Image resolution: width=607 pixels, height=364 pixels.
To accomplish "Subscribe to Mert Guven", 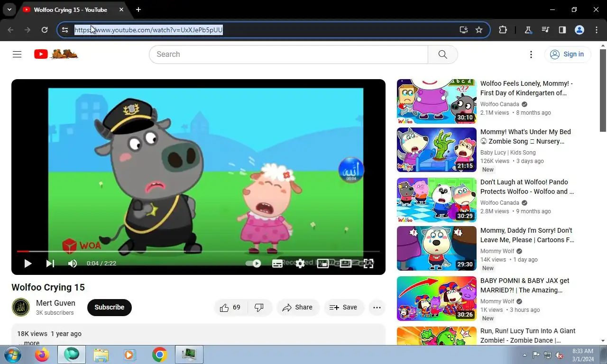I will coord(110,307).
